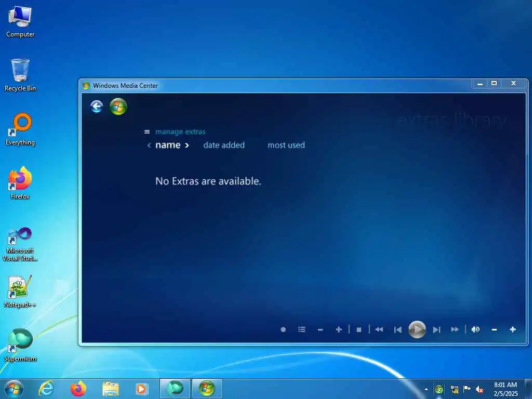This screenshot has height=399, width=532.
Task: Lower volume with minus next to speaker
Action: point(495,329)
